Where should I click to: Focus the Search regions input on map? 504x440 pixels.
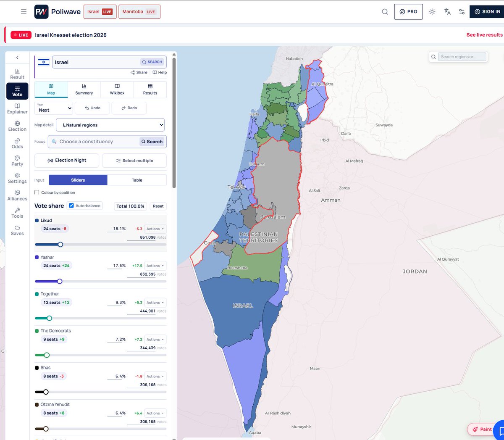pos(462,57)
